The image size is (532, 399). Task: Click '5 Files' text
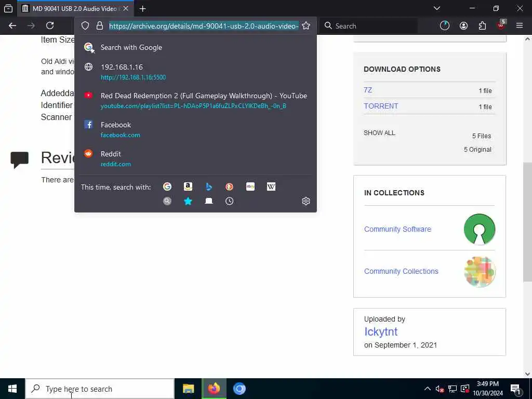[482, 136]
